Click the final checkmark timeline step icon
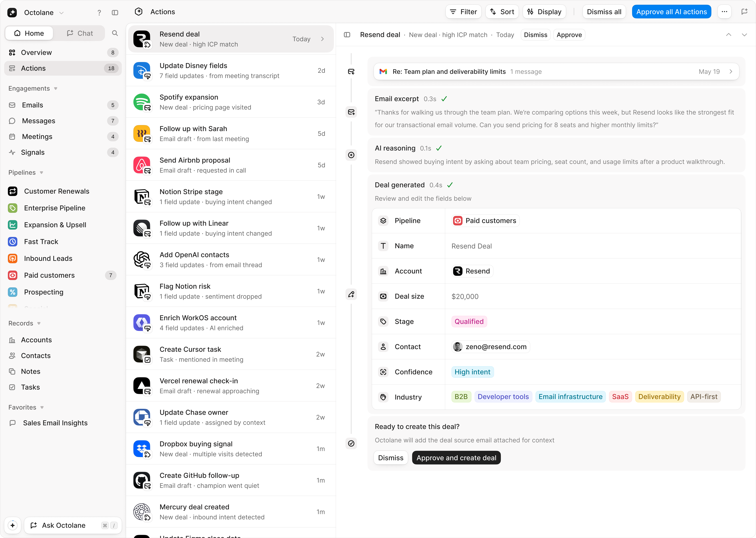The height and width of the screenshot is (538, 756). [351, 443]
